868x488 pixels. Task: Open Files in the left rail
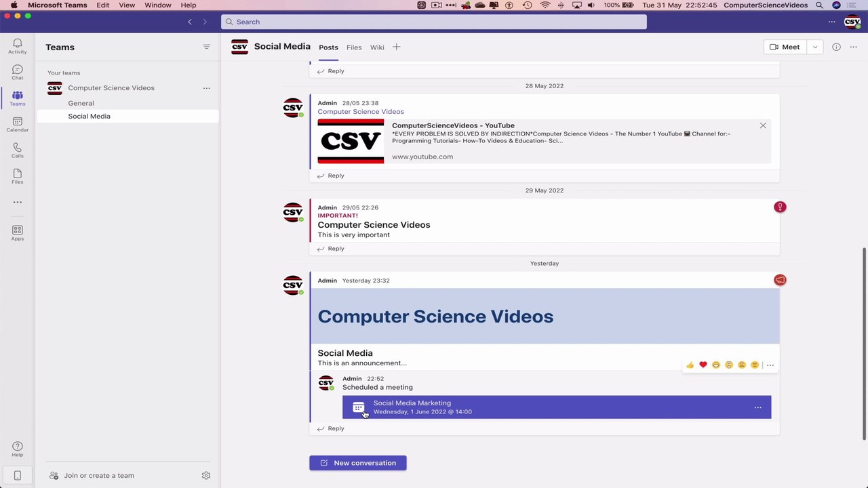point(18,176)
